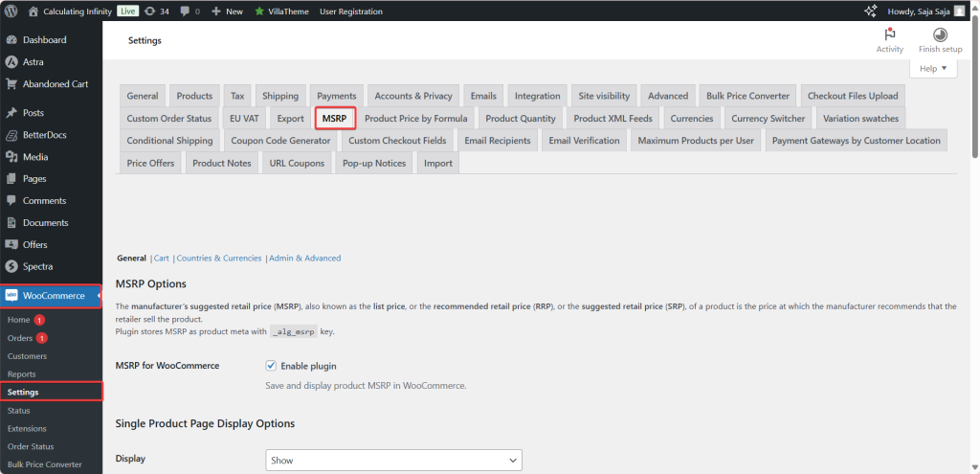The height and width of the screenshot is (474, 980).
Task: Open the Comments speech bubble sidebar icon
Action: click(x=11, y=201)
